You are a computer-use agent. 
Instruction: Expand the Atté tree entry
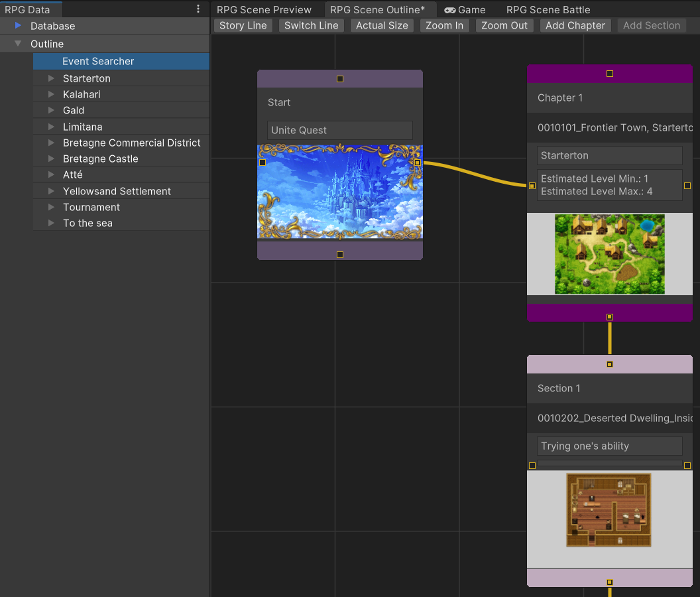(51, 174)
